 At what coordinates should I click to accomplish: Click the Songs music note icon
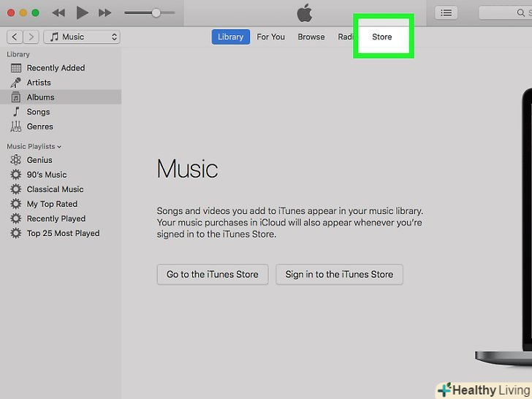[16, 112]
